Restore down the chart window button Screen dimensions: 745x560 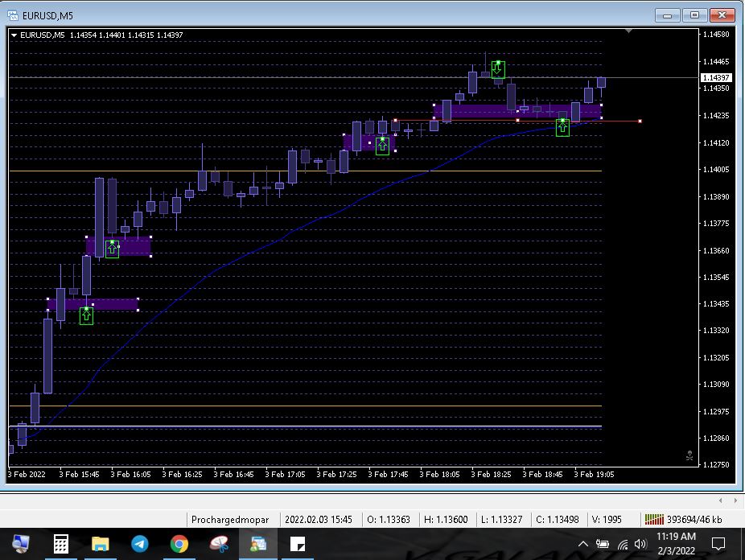pos(694,15)
